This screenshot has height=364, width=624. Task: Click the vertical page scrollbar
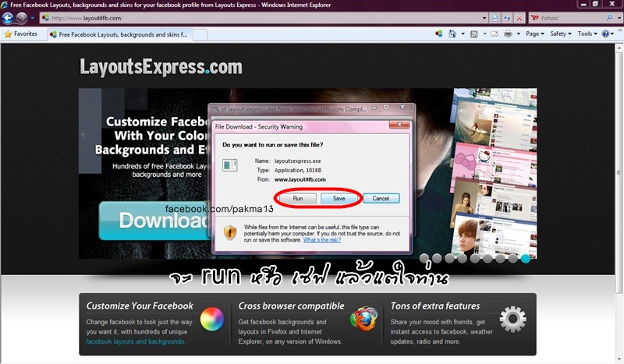tap(619, 172)
